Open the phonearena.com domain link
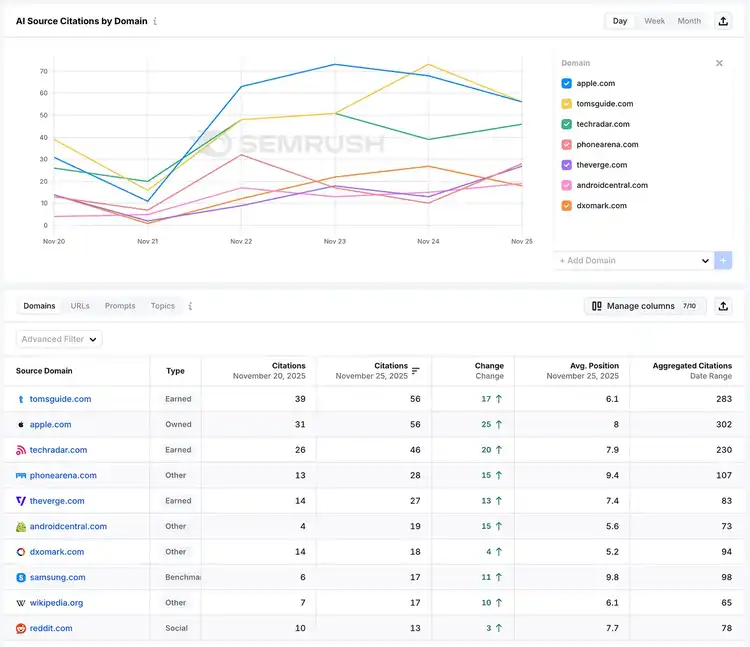Image resolution: width=750 pixels, height=647 pixels. tap(63, 475)
